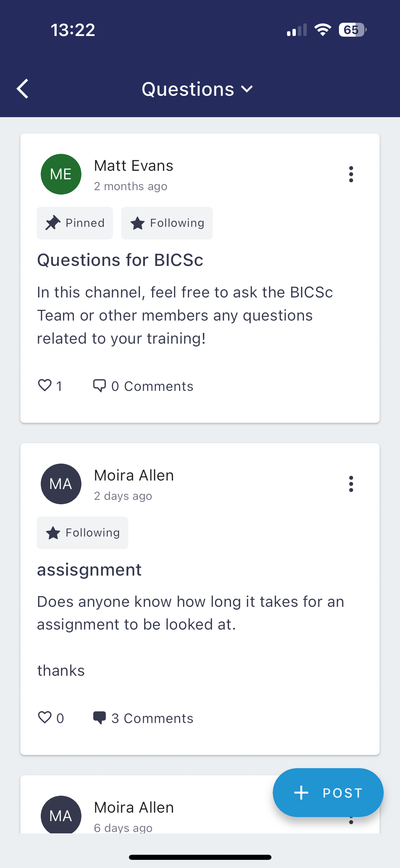Tap Matt Evans ME avatar
This screenshot has width=400, height=868.
61,174
